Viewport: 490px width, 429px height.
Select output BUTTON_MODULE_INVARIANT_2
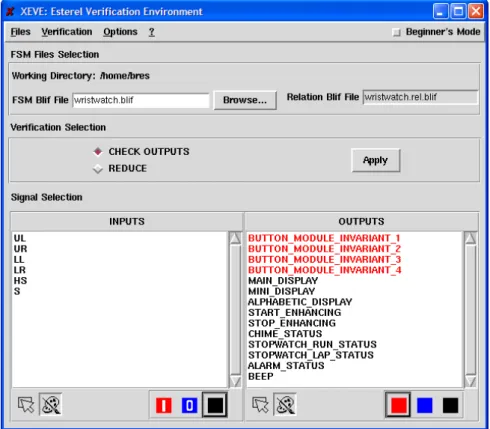click(324, 249)
